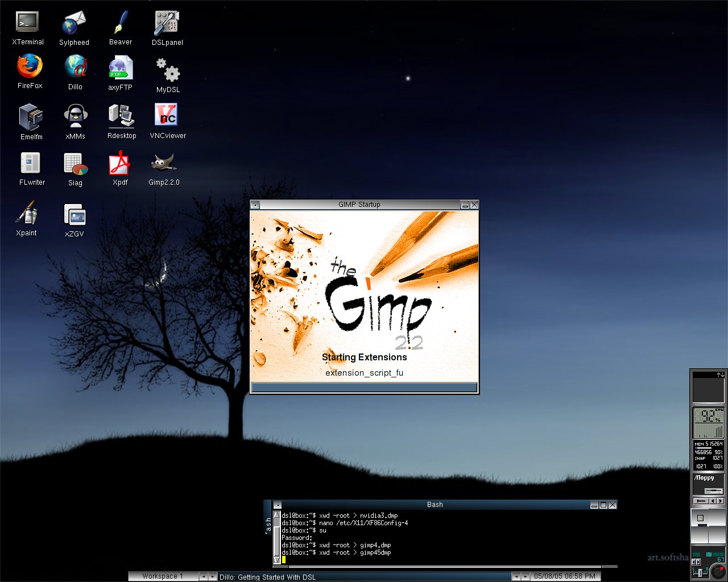This screenshot has height=582, width=728.
Task: Maximize the Bash window
Action: click(x=603, y=505)
